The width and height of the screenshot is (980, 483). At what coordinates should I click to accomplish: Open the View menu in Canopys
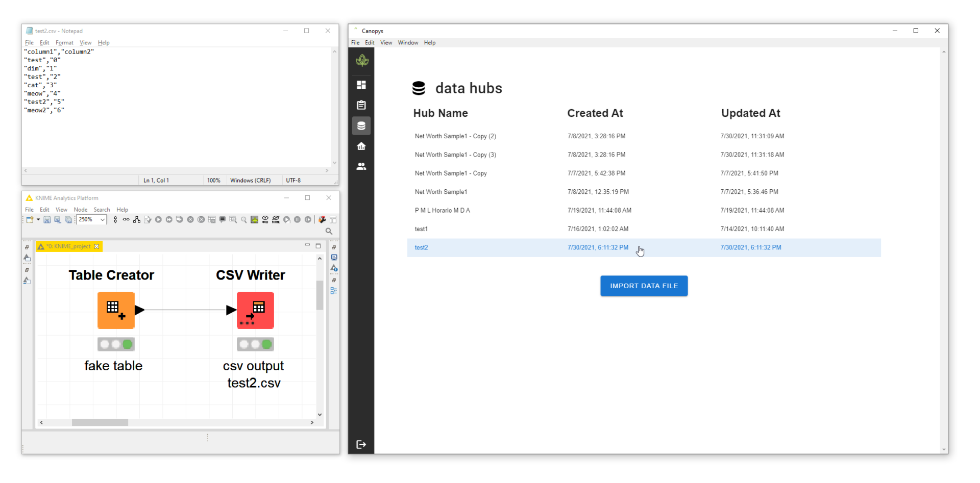386,43
